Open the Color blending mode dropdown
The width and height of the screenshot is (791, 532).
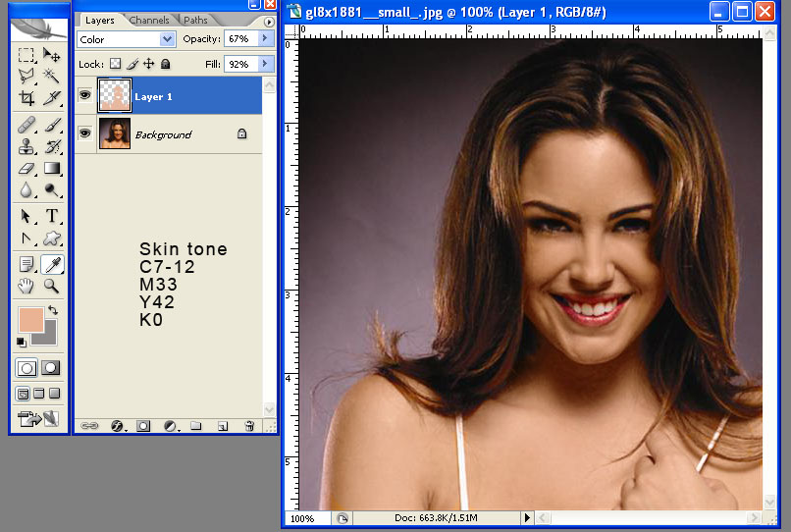[126, 39]
